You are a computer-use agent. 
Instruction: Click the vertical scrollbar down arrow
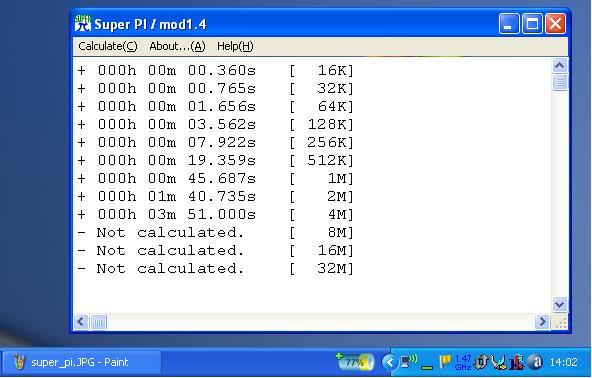click(x=560, y=304)
